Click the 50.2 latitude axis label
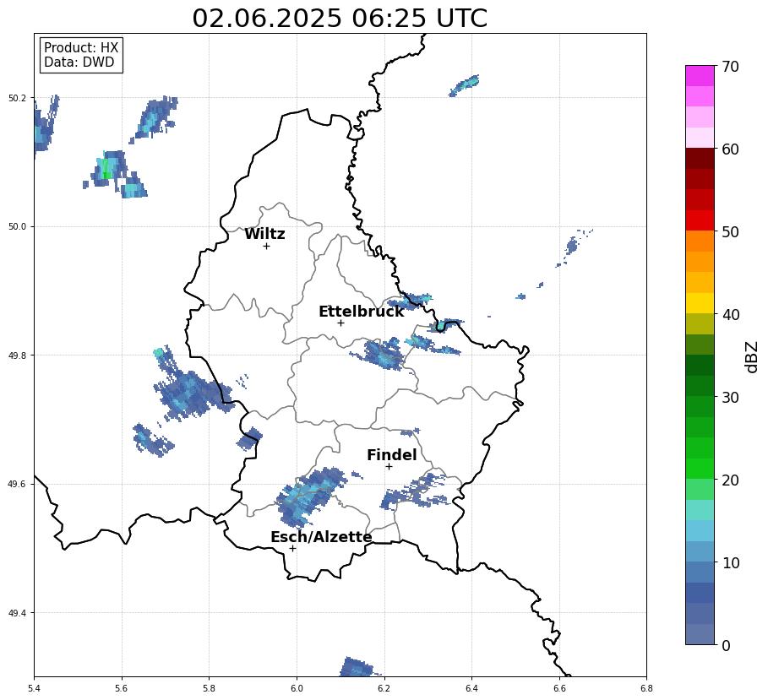 (x=16, y=98)
